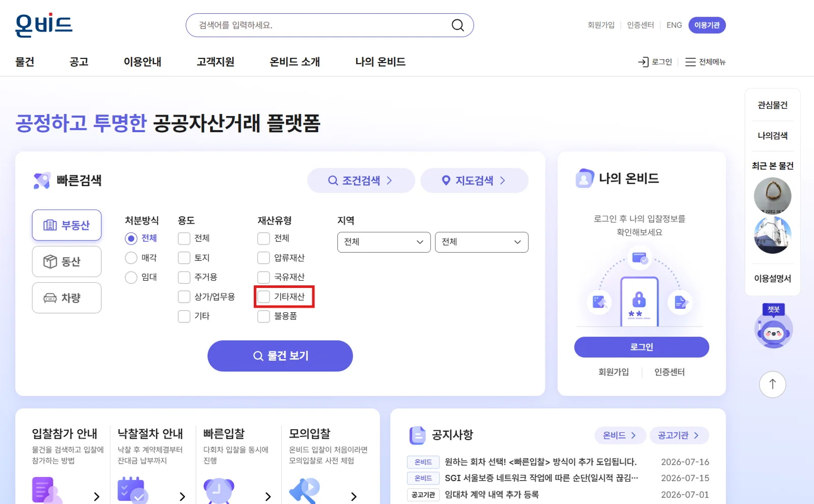This screenshot has height=504, width=814.
Task: Open the 나의 온비드 menu
Action: 380,62
